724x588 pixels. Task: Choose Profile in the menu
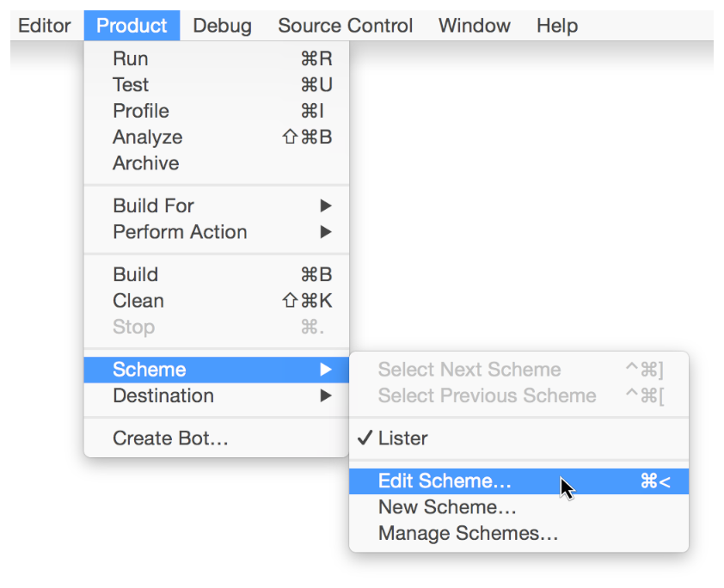[x=140, y=111]
